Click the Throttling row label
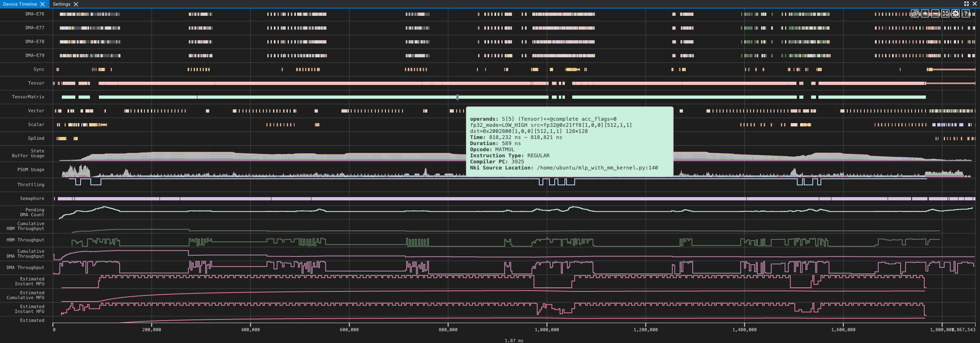This screenshot has height=343, width=980. [31, 185]
